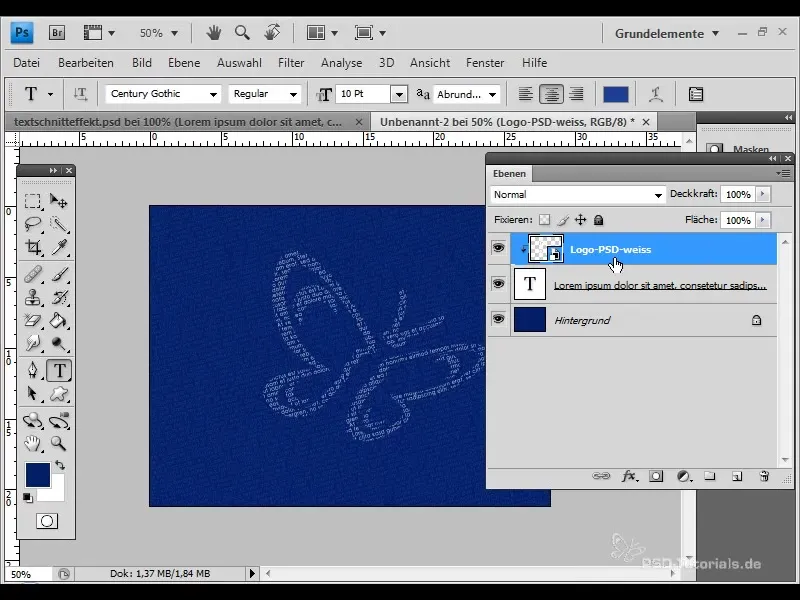
Task: Open the Ebene menu
Action: point(184,63)
